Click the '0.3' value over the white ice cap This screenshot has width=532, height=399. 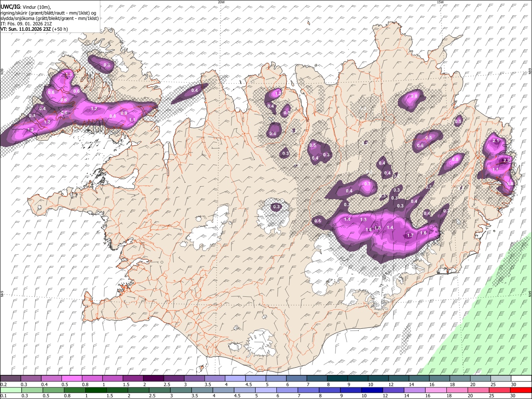tap(276, 207)
